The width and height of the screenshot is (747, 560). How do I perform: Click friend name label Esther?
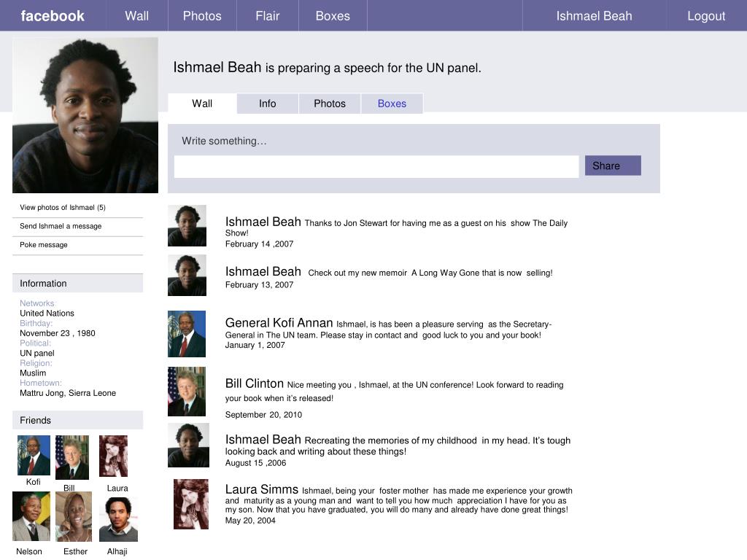[75, 551]
